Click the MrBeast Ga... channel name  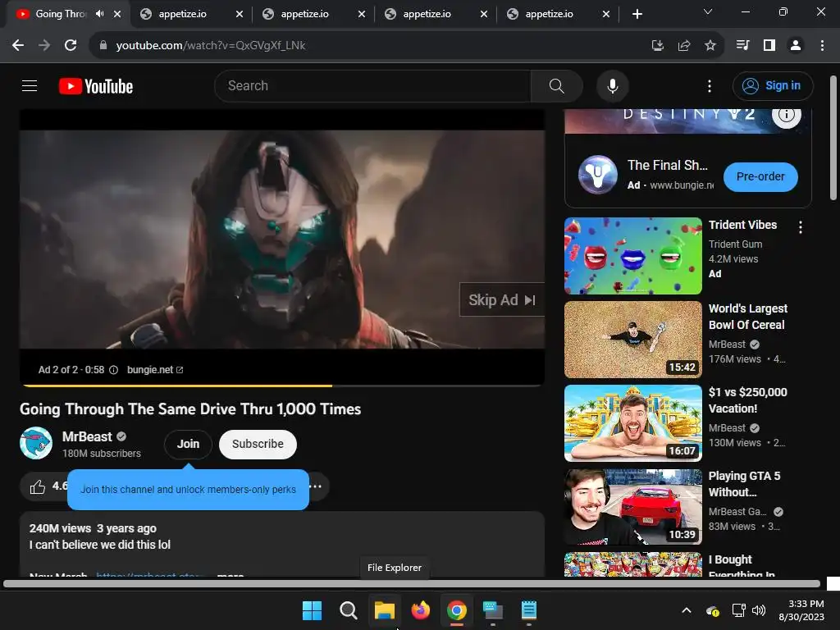(x=737, y=512)
